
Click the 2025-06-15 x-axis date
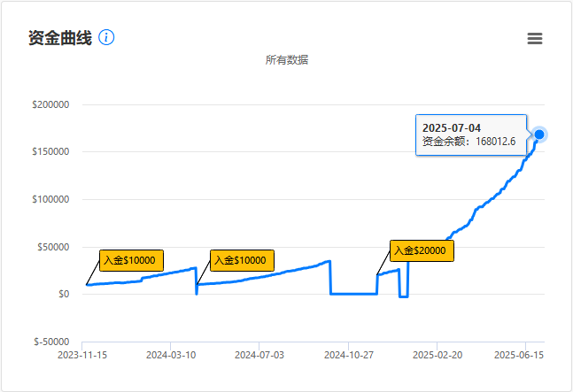(x=519, y=355)
